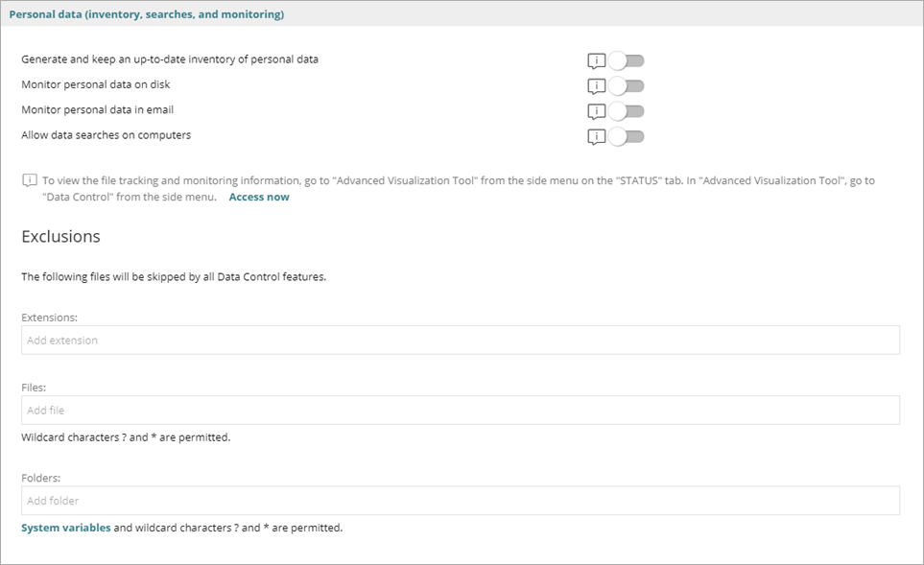Select the Monitor personal data in email label
924x565 pixels.
pos(96,109)
